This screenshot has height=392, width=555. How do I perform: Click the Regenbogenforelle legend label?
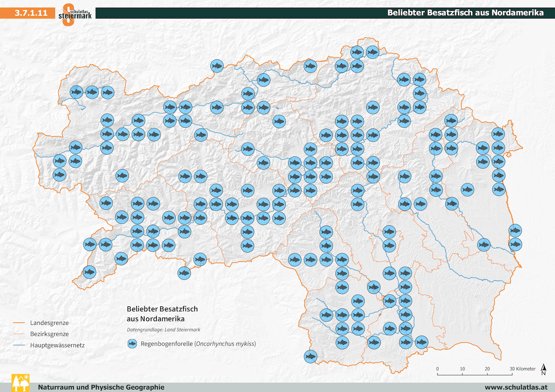[x=198, y=344]
